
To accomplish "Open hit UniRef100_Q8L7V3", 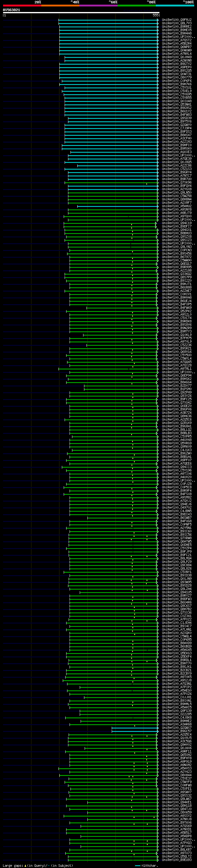I will [177, 23].
